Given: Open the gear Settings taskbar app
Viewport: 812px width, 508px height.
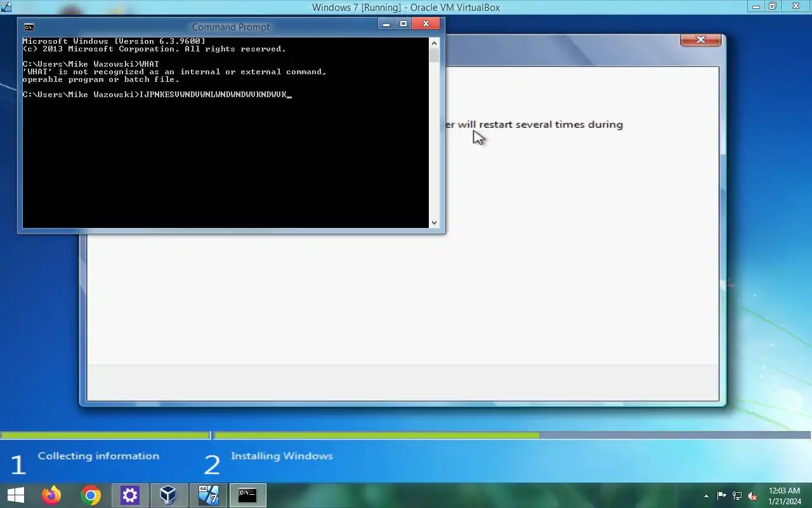Looking at the screenshot, I should pos(130,495).
